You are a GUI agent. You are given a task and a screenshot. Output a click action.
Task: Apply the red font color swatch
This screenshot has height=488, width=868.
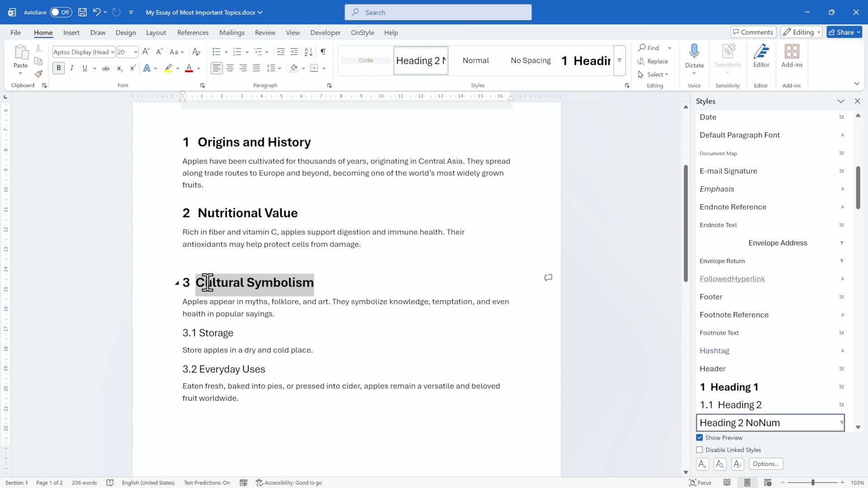pos(189,68)
